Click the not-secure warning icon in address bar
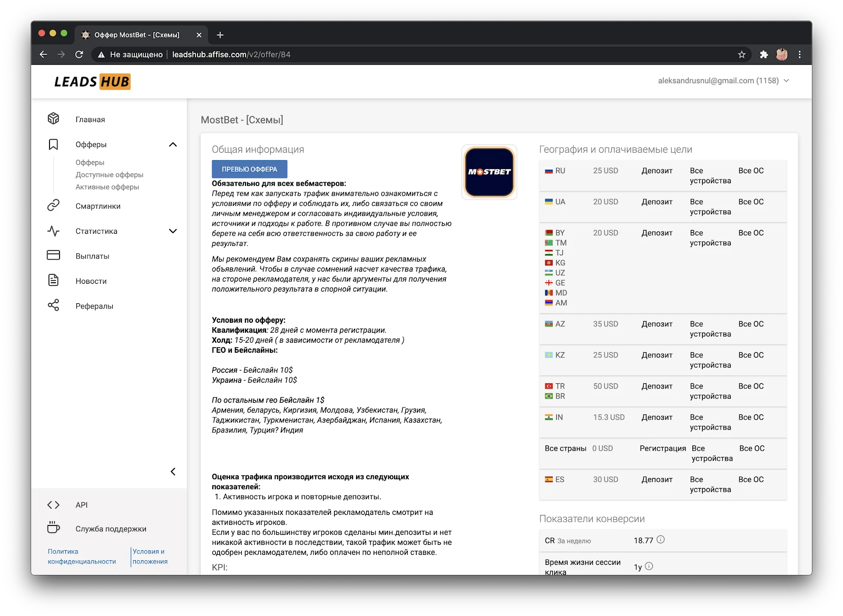This screenshot has width=843, height=616. click(101, 55)
